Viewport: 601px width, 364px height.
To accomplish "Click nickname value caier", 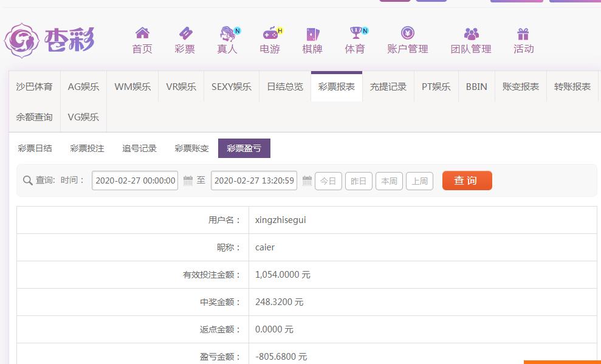I will (265, 247).
